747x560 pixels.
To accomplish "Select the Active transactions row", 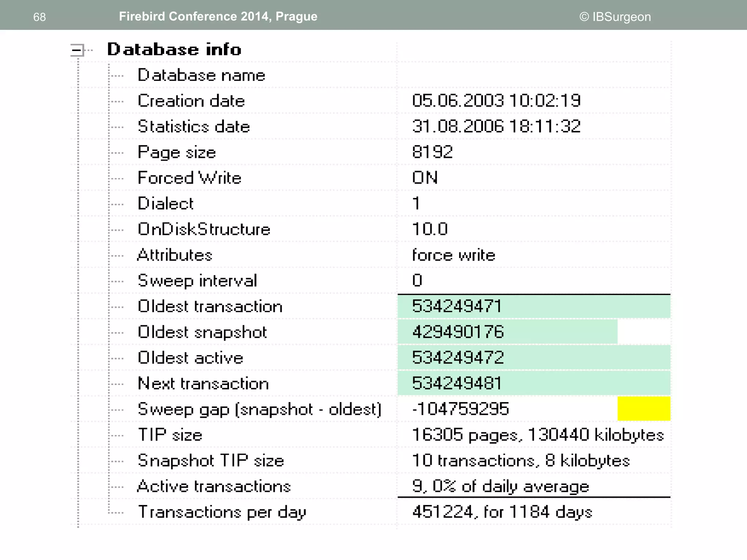I will click(213, 486).
